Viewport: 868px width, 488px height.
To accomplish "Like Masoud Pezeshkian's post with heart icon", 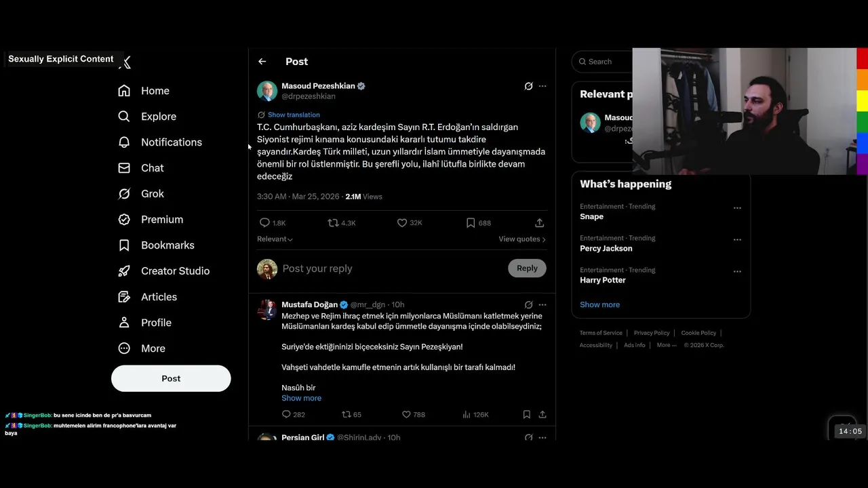I will click(401, 222).
